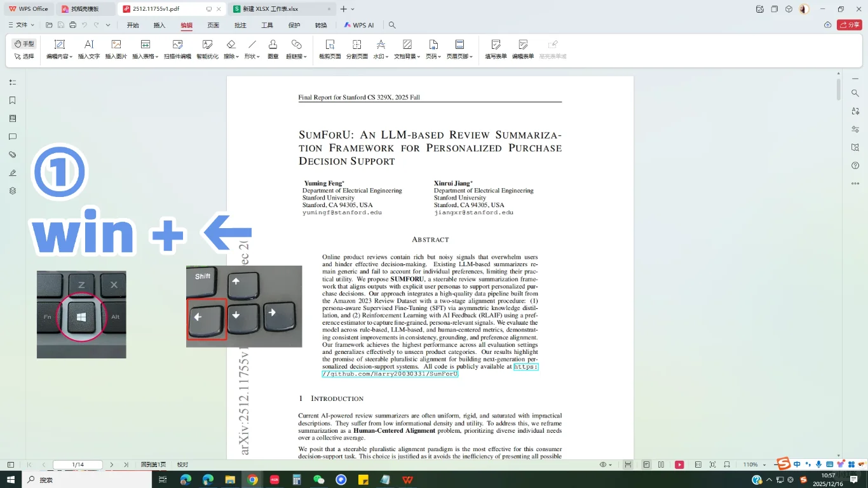The width and height of the screenshot is (868, 488).
Task: Open the signature pen panel in left sidebar
Action: click(x=12, y=173)
